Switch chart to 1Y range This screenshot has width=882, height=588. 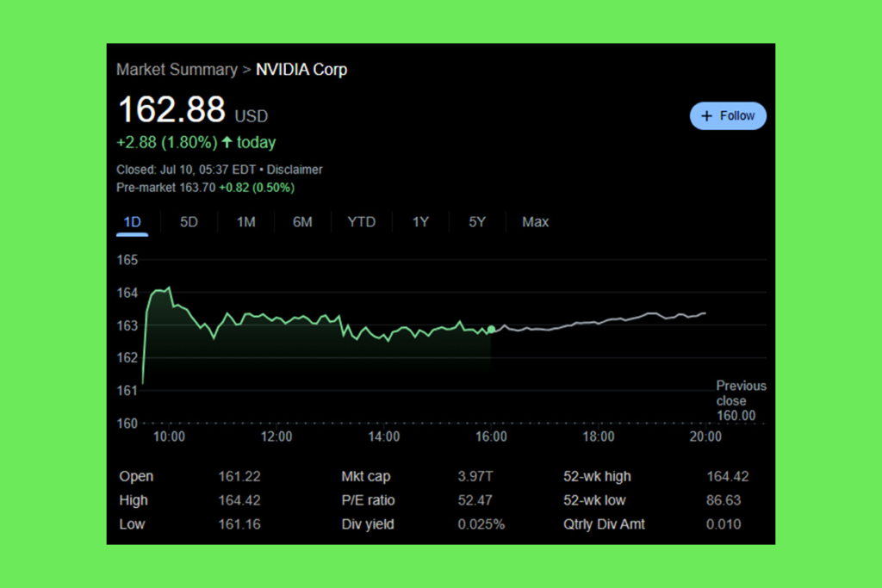(420, 222)
